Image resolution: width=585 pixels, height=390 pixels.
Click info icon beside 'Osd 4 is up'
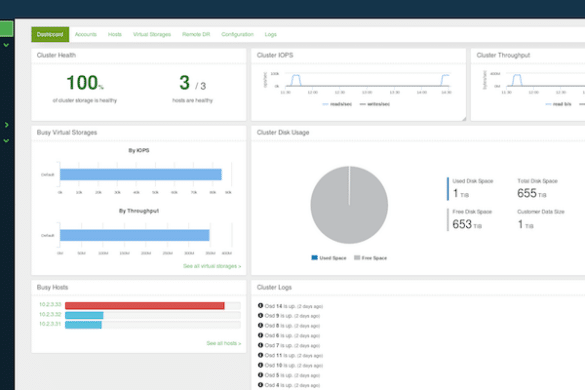(260, 385)
